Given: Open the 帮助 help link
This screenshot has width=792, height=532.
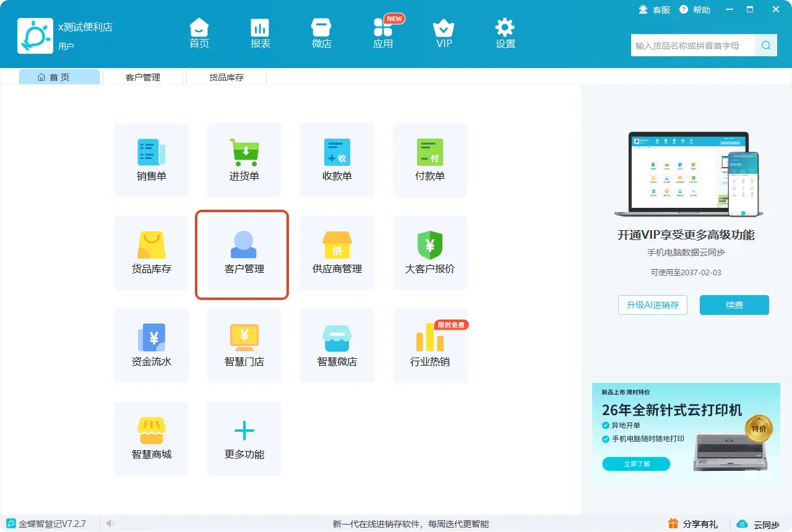Looking at the screenshot, I should [x=695, y=10].
